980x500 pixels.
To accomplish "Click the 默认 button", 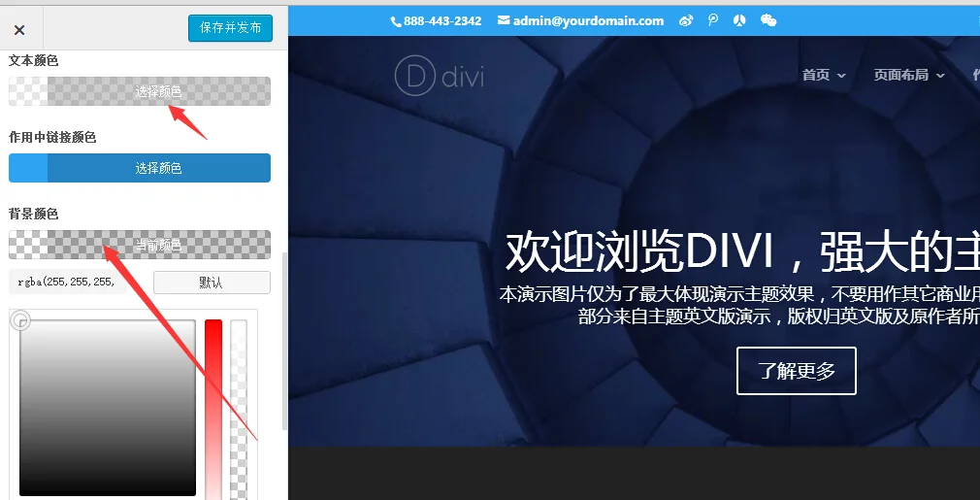I will pyautogui.click(x=212, y=282).
